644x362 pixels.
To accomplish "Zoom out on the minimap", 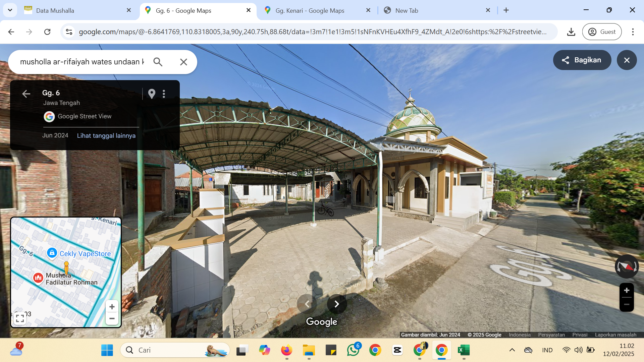I will (112, 318).
